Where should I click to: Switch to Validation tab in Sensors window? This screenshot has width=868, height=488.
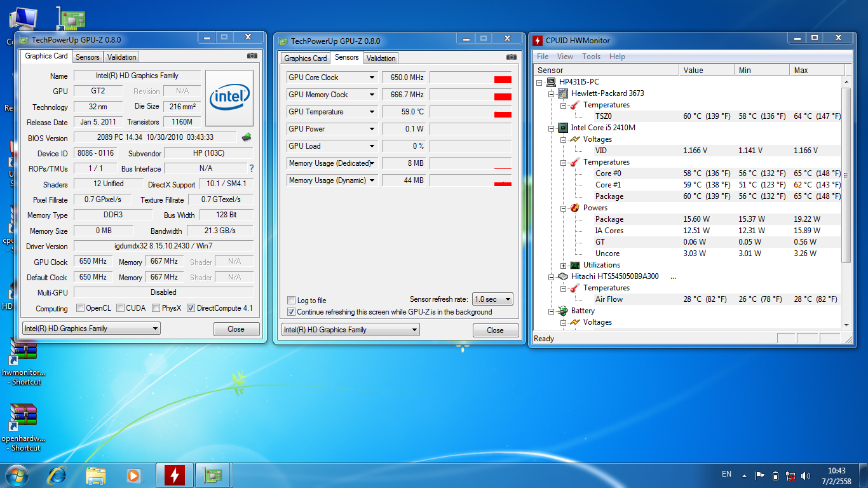coord(381,58)
